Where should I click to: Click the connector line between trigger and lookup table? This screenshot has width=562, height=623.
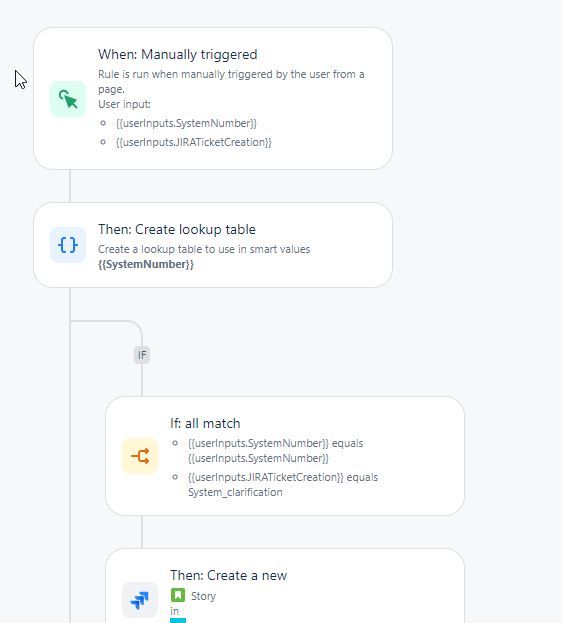(x=70, y=186)
